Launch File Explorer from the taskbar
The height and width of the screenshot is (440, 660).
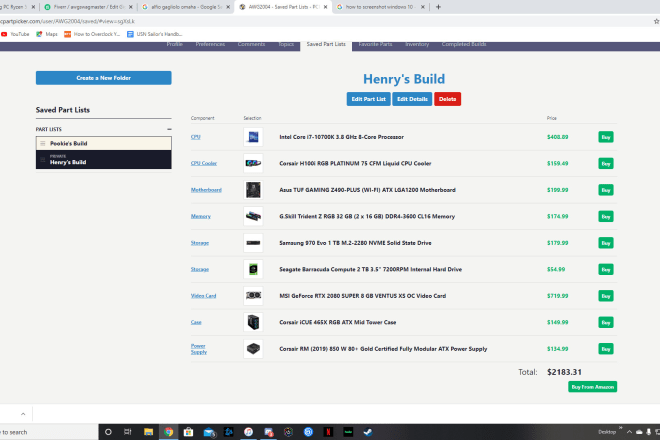pyautogui.click(x=148, y=432)
